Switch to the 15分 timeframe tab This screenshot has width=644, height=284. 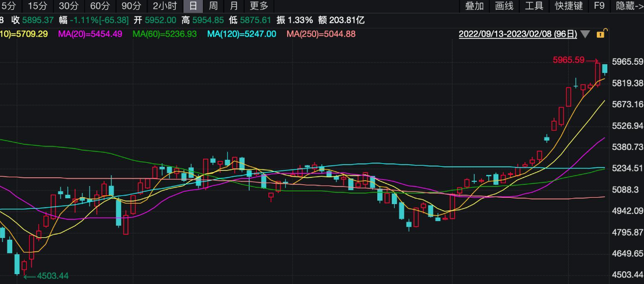point(37,6)
